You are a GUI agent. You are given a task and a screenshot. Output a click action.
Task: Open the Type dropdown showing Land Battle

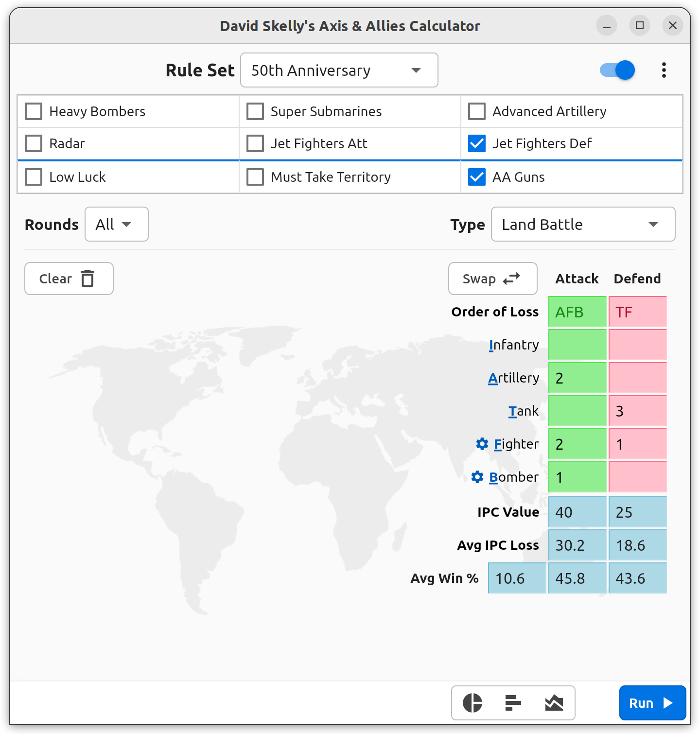coord(583,224)
